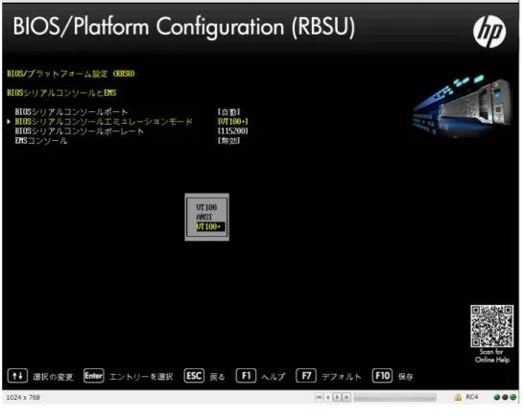Click the BIOSシリアルコンソールとEMS heading
Viewport: 524px width, 420px height.
point(61,93)
